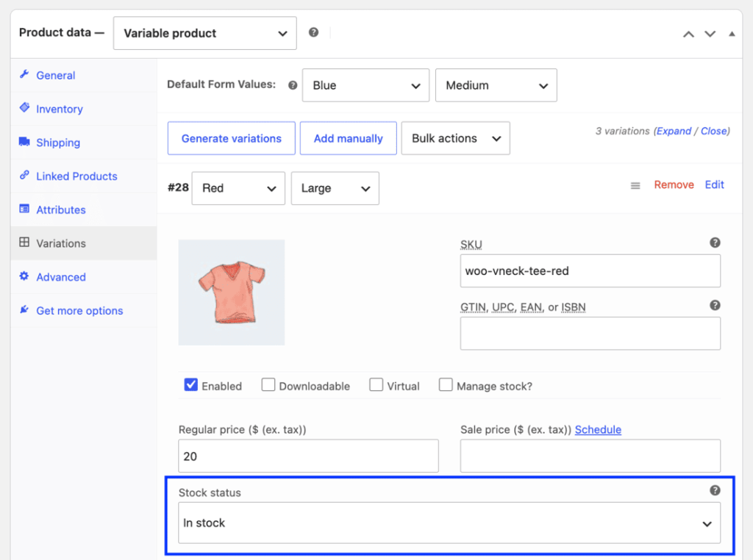Click Edit on variation #28
Image resolution: width=753 pixels, height=560 pixels.
(x=714, y=184)
